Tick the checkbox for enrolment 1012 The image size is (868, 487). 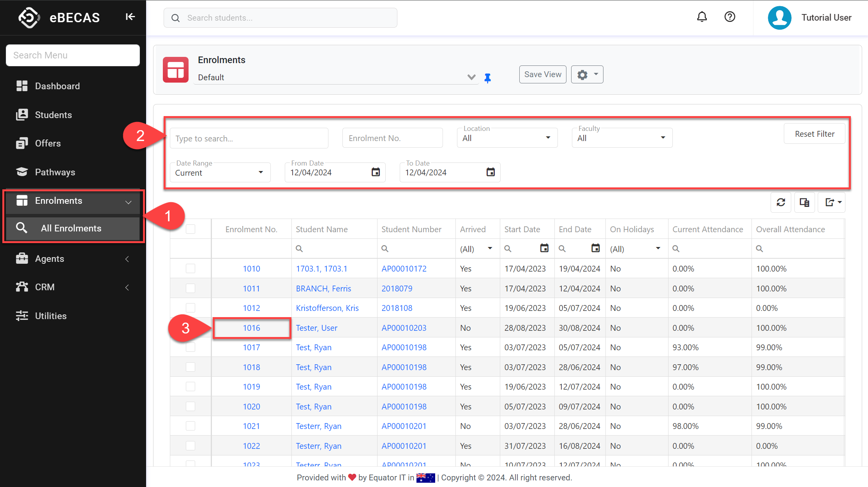[x=191, y=308]
